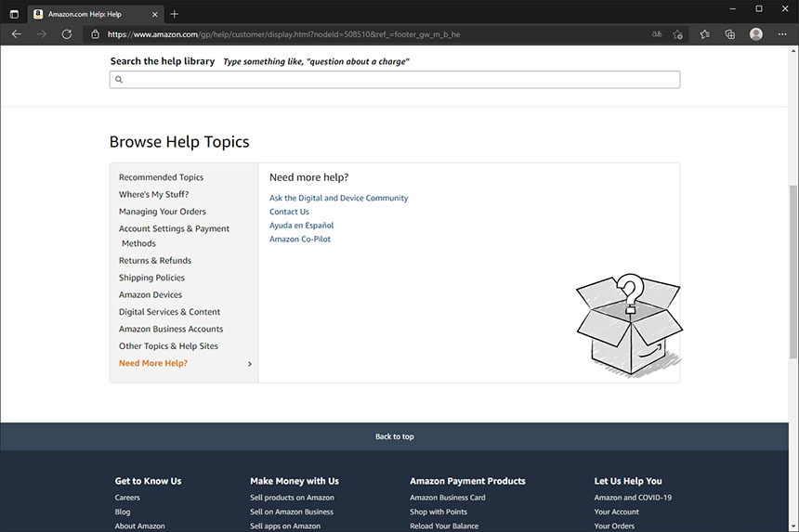The height and width of the screenshot is (532, 799).
Task: Click the scrollbar up arrow
Action: (x=793, y=51)
